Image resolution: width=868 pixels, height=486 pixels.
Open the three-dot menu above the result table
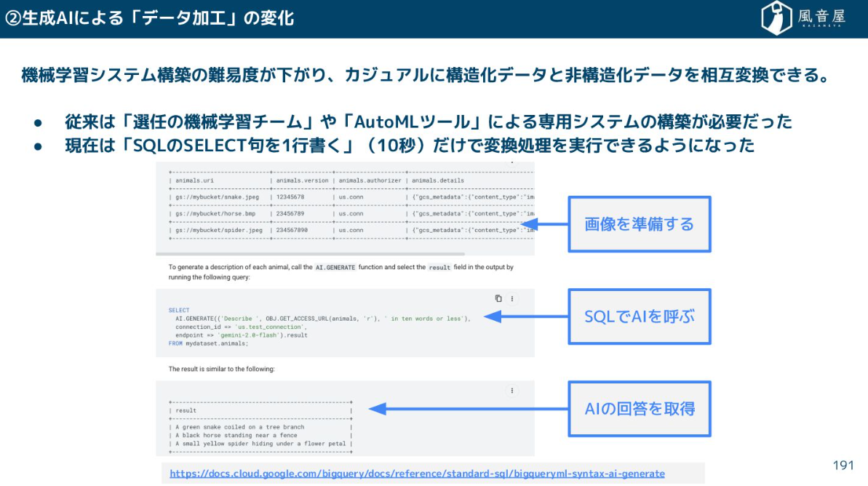(x=512, y=391)
